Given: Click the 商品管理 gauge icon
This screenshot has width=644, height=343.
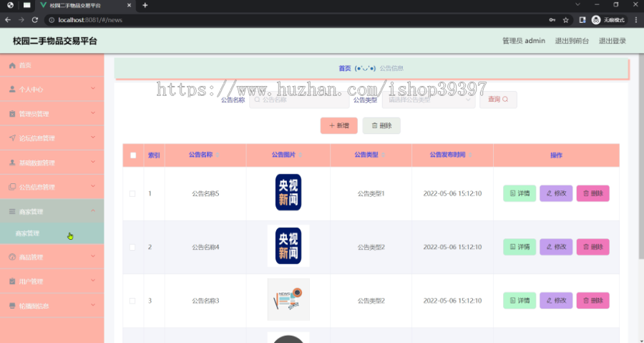Looking at the screenshot, I should click(12, 257).
